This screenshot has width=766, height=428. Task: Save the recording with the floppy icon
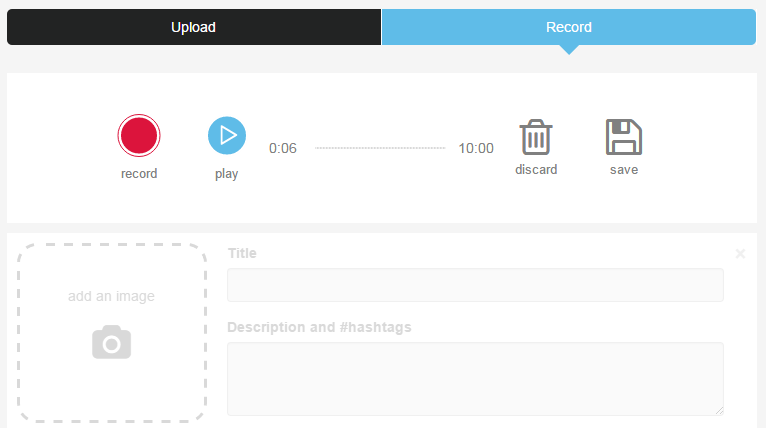click(624, 137)
